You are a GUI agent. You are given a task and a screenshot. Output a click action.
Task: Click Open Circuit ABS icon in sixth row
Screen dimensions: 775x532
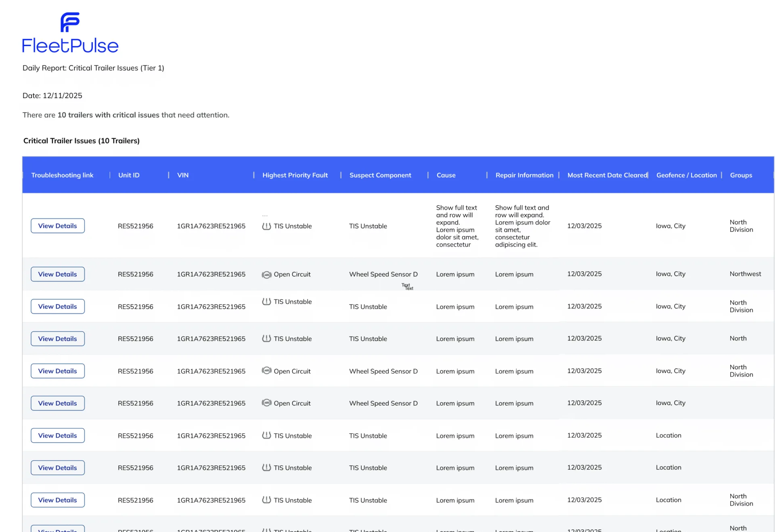(266, 403)
